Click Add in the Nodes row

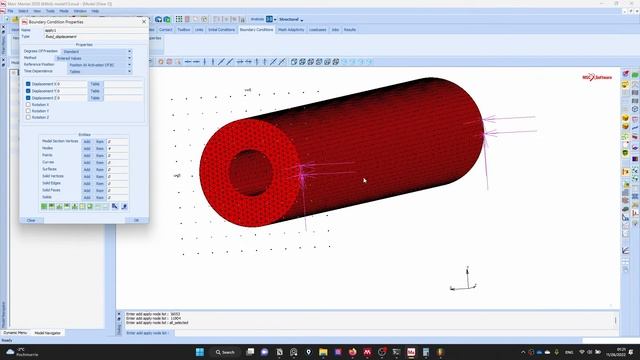[87, 149]
